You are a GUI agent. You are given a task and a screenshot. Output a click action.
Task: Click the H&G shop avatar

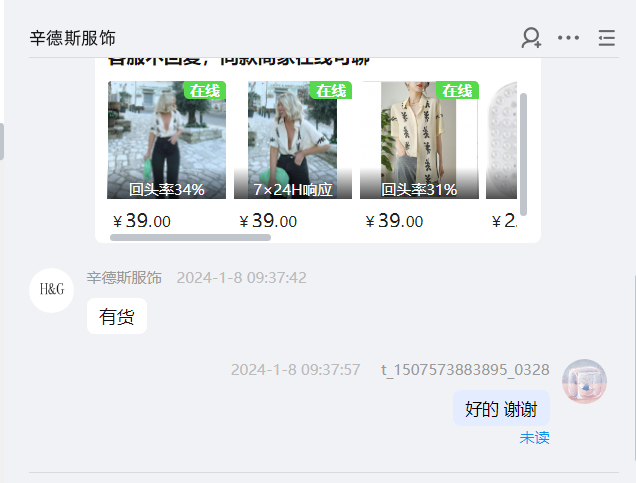click(52, 290)
